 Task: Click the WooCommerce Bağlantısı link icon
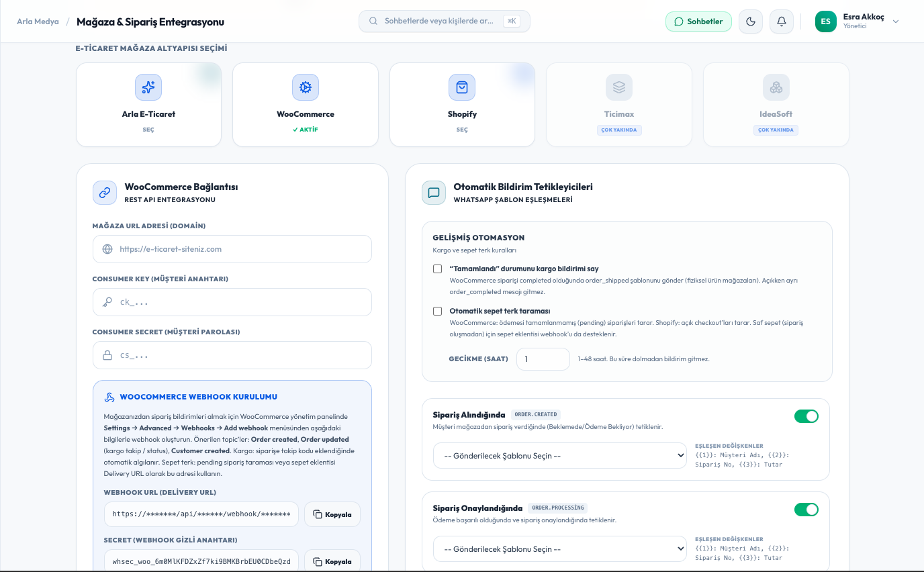[x=105, y=193]
